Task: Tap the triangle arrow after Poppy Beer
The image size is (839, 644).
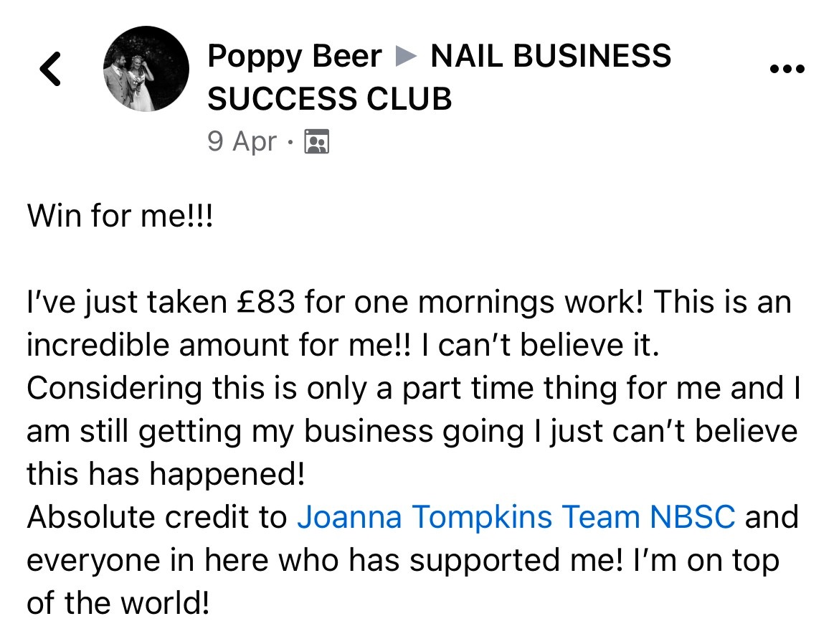Action: [x=406, y=56]
